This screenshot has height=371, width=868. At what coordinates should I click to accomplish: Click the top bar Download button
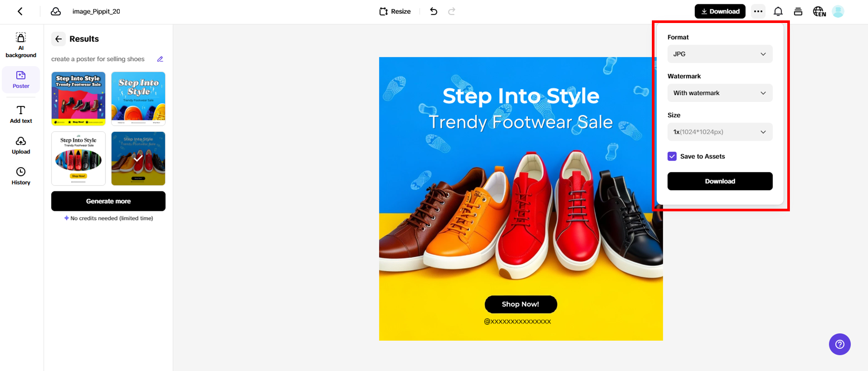(x=720, y=12)
